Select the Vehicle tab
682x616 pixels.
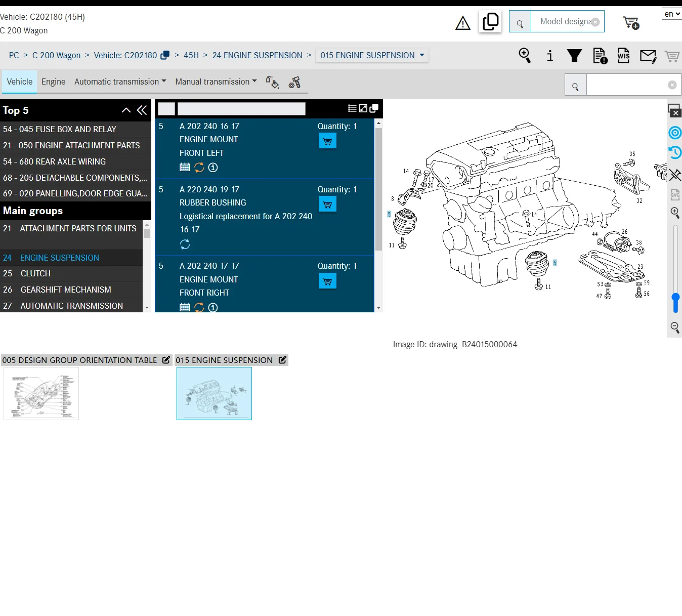tap(20, 81)
